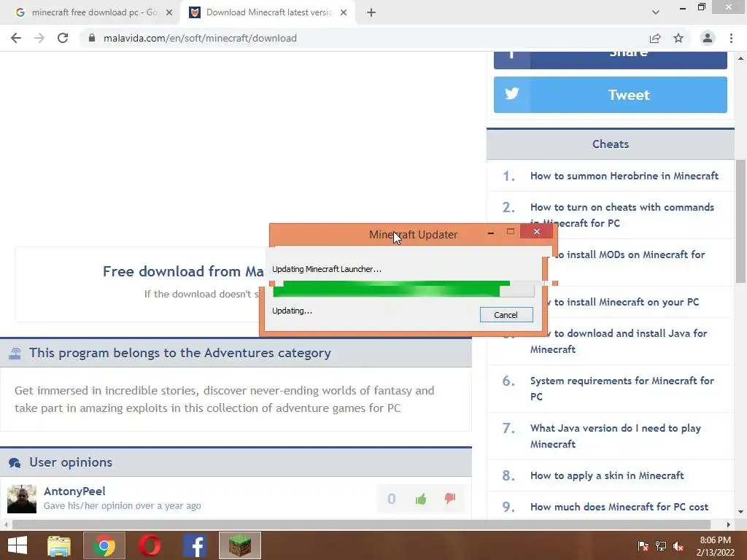
Task: Launch Opera from the taskbar
Action: (150, 545)
